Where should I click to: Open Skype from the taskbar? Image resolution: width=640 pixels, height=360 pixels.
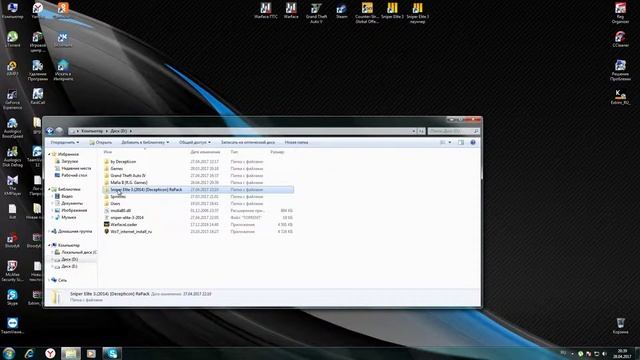(112, 353)
